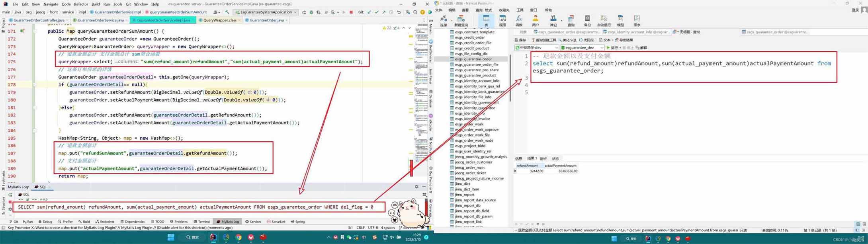The image size is (868, 244).
Task: Click Navicat User (用户) toolbar icon
Action: pyautogui.click(x=536, y=21)
